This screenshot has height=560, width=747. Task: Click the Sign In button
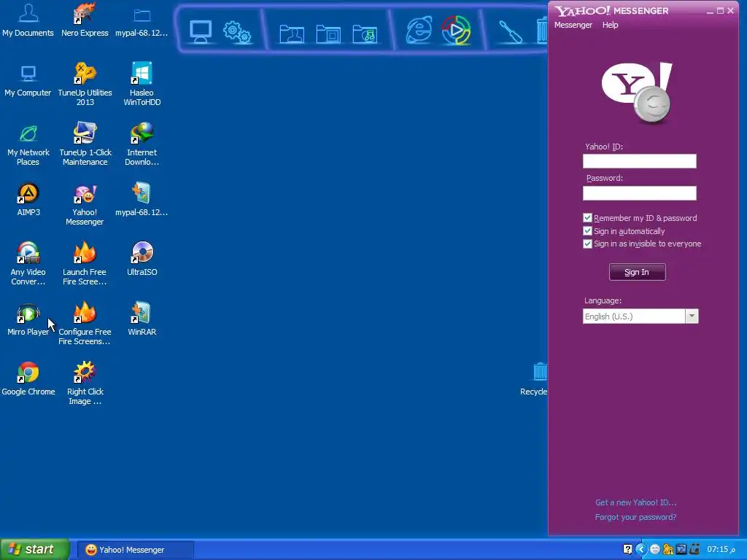pos(638,273)
